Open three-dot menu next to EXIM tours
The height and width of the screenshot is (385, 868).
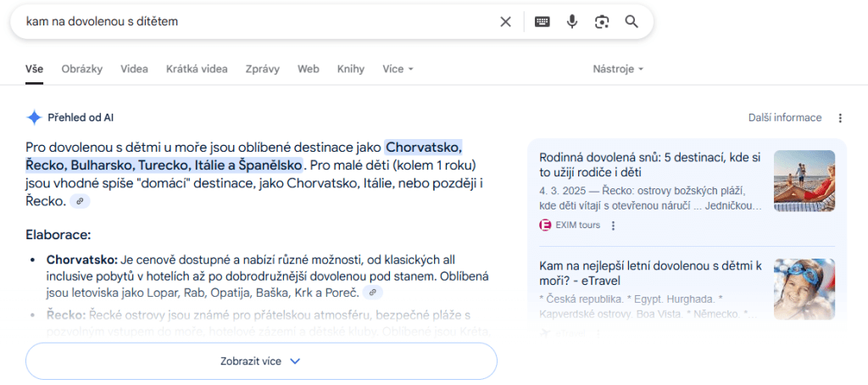pos(613,226)
